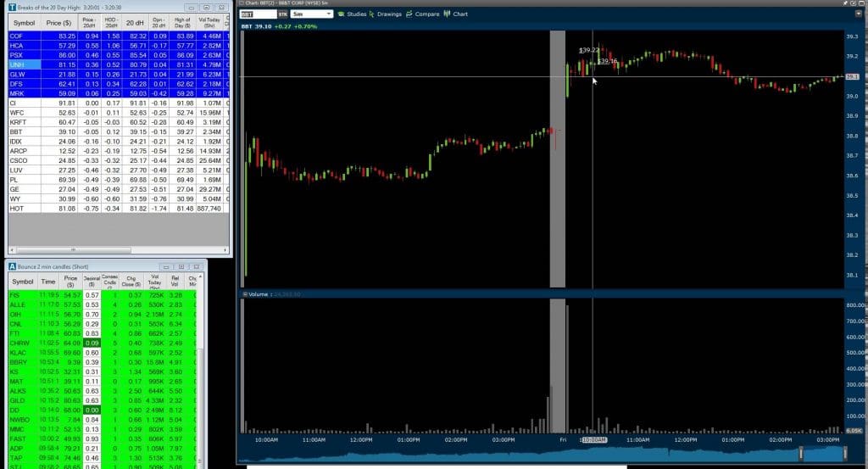Select the TAP row in Bounce list
Viewport: 868px width, 469px height.
click(x=103, y=458)
